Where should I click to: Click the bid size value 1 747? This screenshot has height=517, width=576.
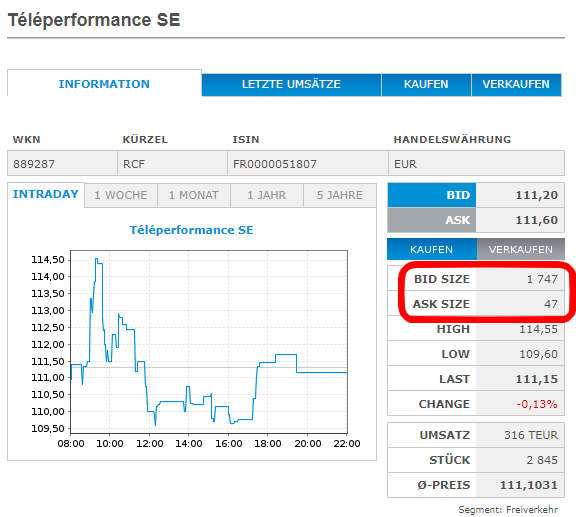pyautogui.click(x=542, y=279)
